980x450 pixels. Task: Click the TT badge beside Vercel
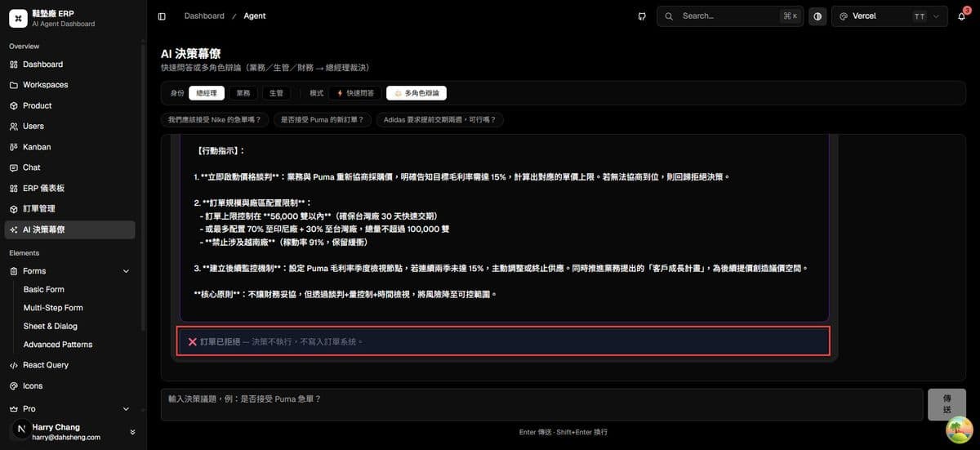pyautogui.click(x=920, y=16)
